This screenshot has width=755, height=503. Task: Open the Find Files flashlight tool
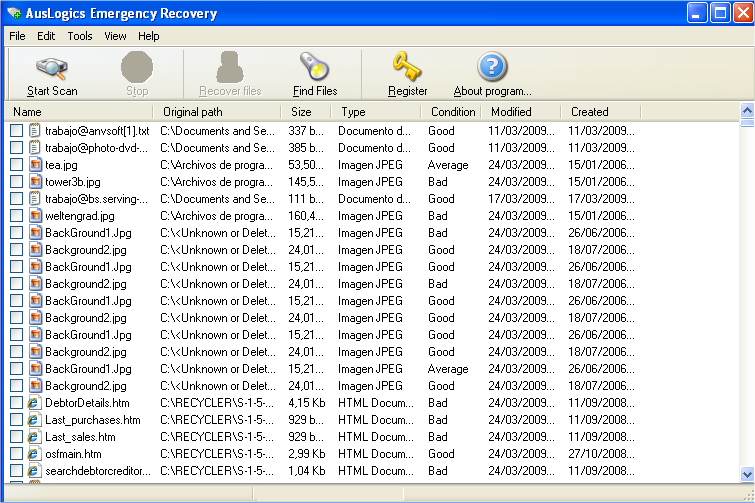(314, 66)
